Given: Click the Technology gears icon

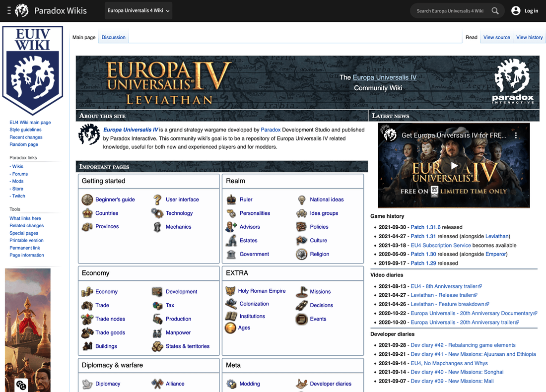Looking at the screenshot, I should click(157, 213).
